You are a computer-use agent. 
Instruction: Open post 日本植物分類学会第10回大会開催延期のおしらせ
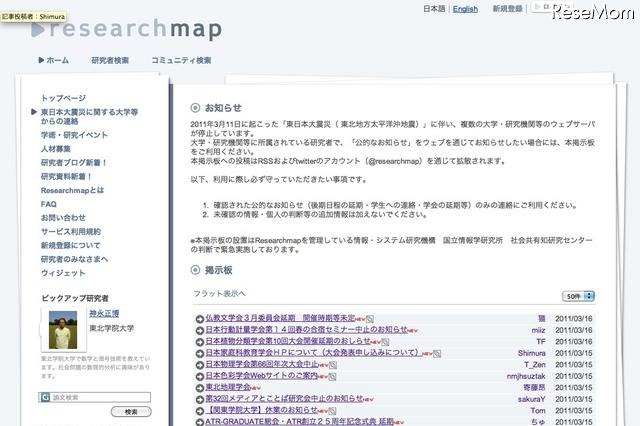pyautogui.click(x=288, y=341)
